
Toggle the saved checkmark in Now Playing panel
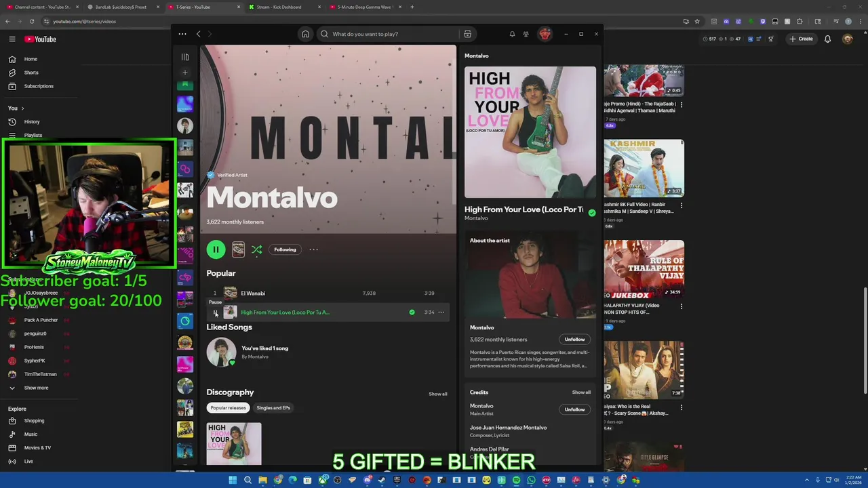tap(592, 213)
